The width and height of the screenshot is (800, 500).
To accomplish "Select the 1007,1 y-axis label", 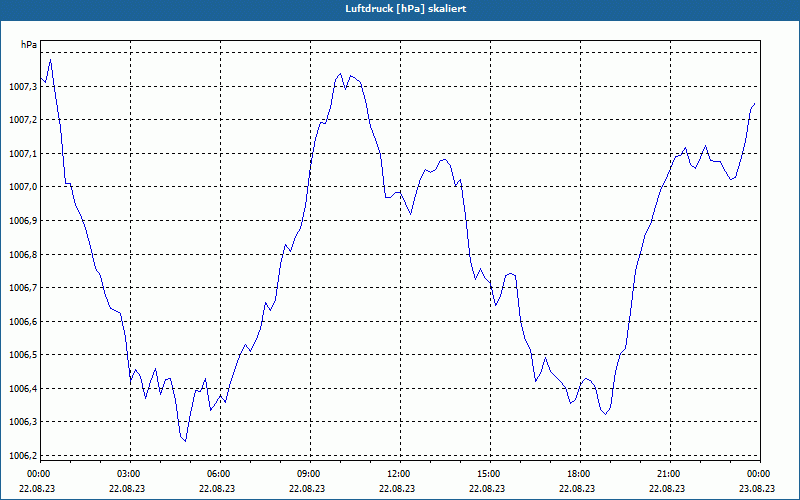I will (x=23, y=154).
